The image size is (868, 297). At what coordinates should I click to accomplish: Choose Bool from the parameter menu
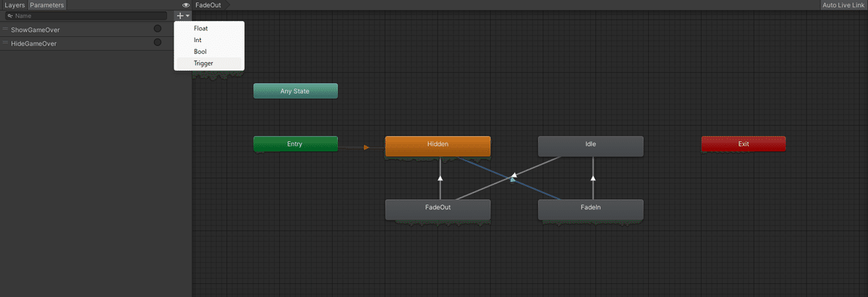click(209, 51)
